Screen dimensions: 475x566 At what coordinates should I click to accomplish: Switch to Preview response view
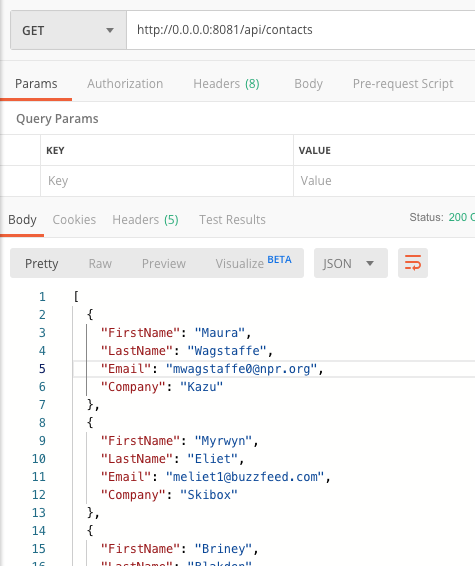[164, 264]
